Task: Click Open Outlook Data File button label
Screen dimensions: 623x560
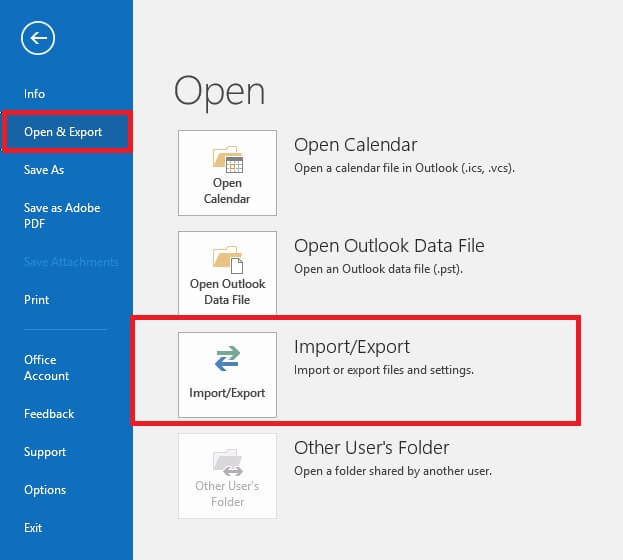Action: 227,292
